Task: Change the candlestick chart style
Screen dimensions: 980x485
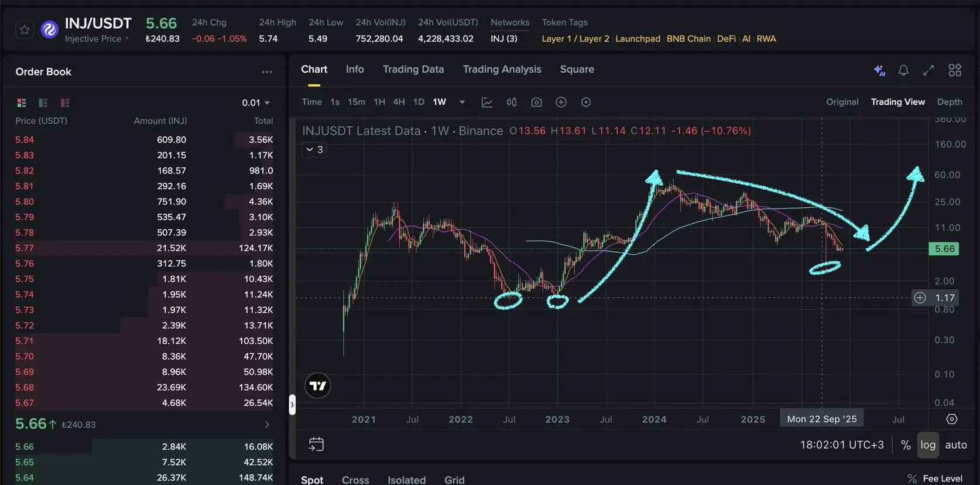Action: click(512, 102)
